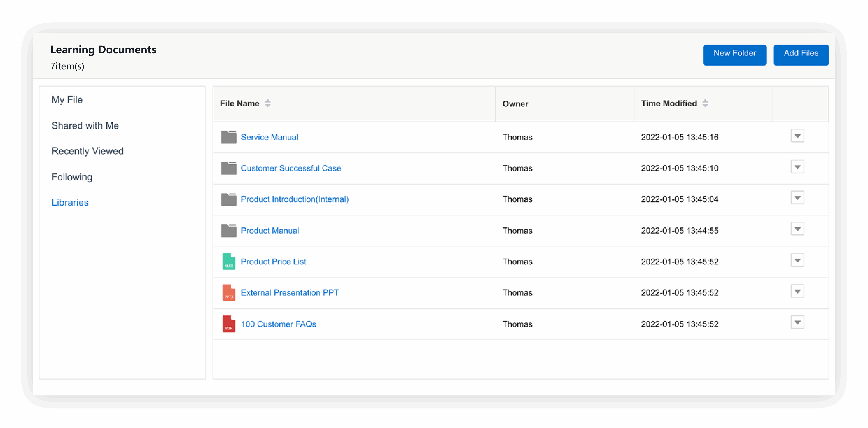Viewport: 868px width, 428px height.
Task: Click the orange PPTX file icon
Action: [x=229, y=292]
